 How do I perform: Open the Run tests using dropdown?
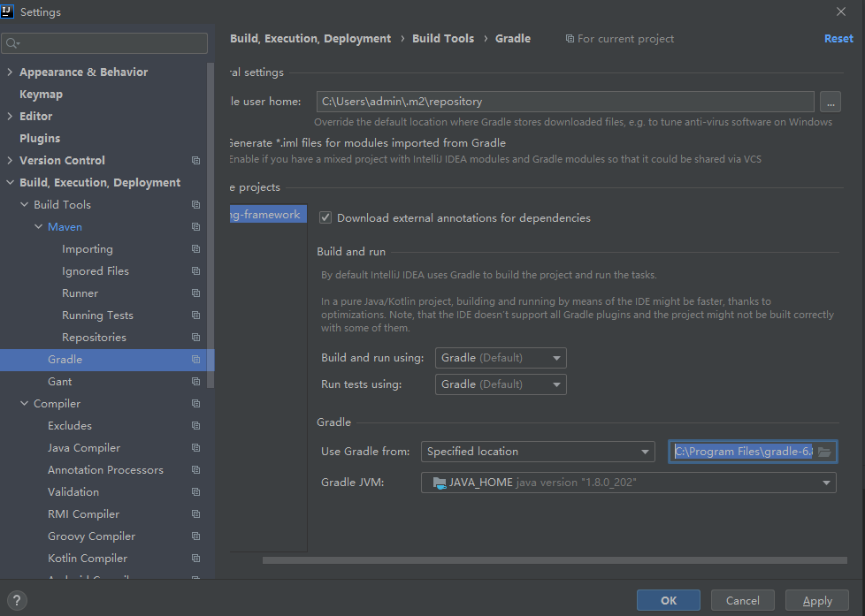click(501, 384)
